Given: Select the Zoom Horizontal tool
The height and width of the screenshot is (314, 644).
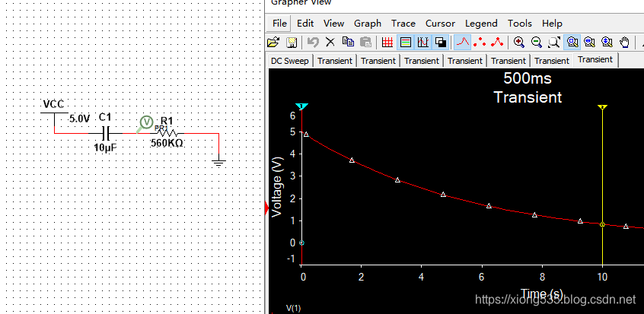Looking at the screenshot, I should (589, 42).
